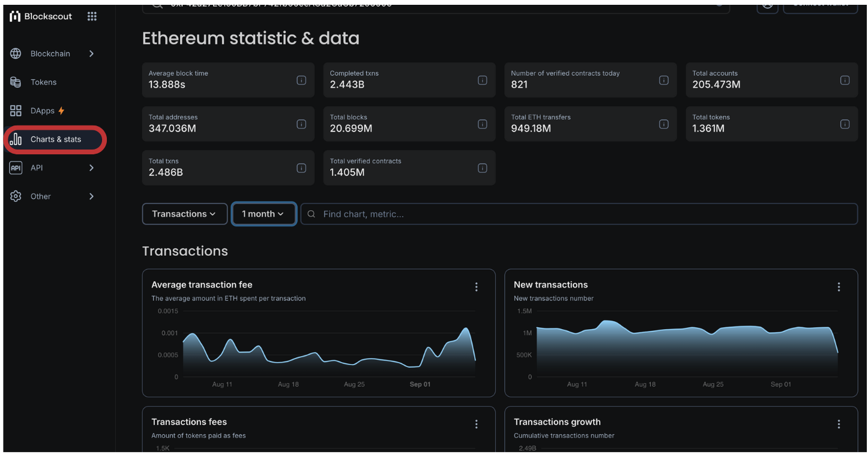Open the 1 month period dropdown
Screen dimensions: 868x457
coord(264,214)
